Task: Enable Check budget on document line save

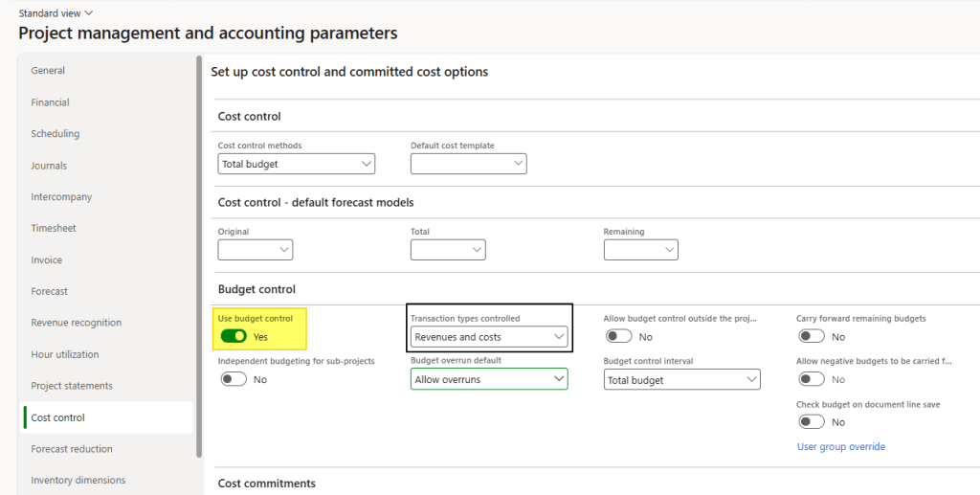Action: [812, 421]
